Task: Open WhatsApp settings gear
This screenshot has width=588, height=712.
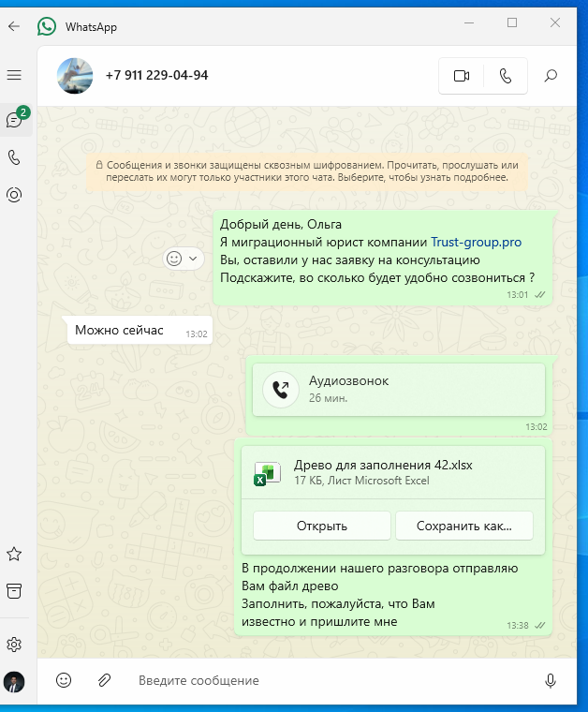Action: (x=14, y=644)
